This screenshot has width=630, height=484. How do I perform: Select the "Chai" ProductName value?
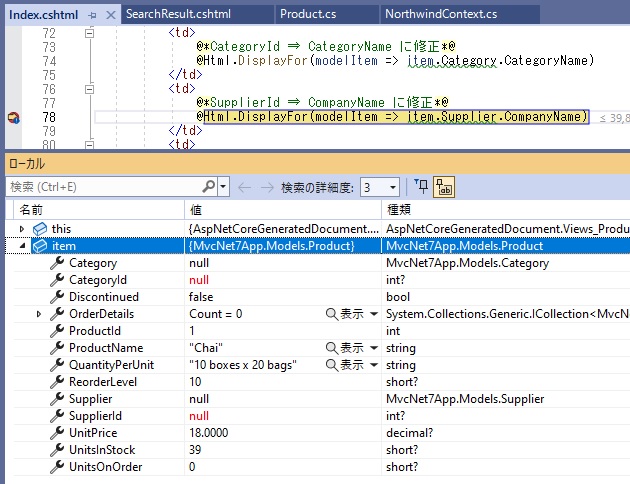tap(206, 348)
